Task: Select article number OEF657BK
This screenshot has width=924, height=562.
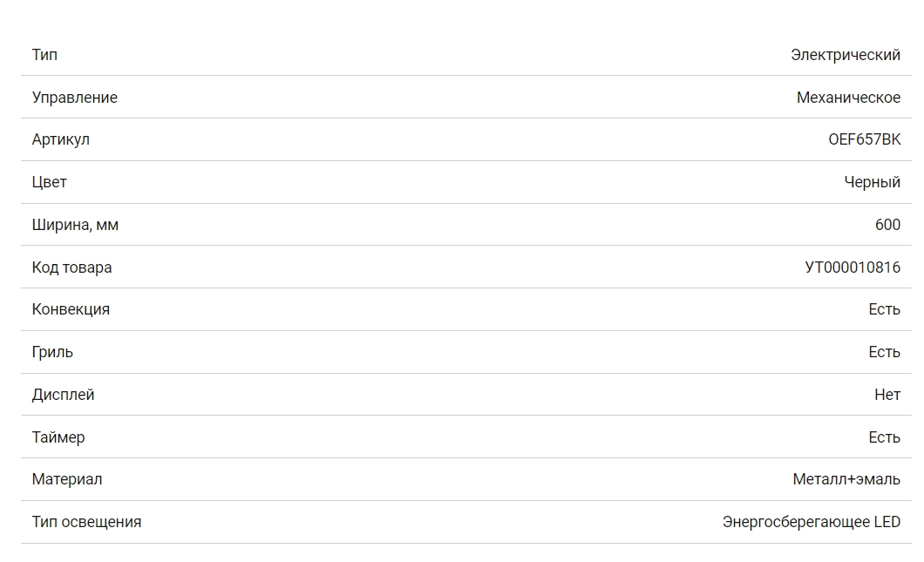Action: point(864,139)
